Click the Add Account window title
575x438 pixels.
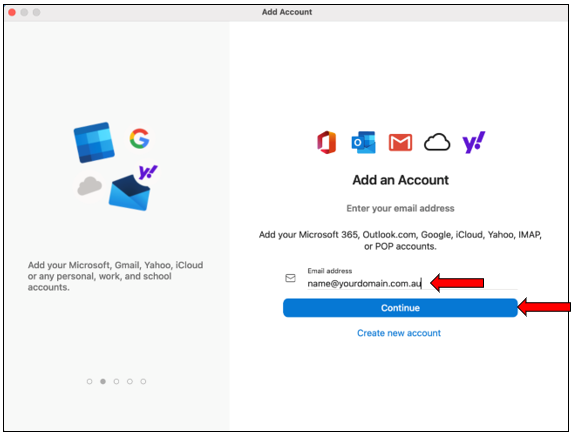pos(287,12)
